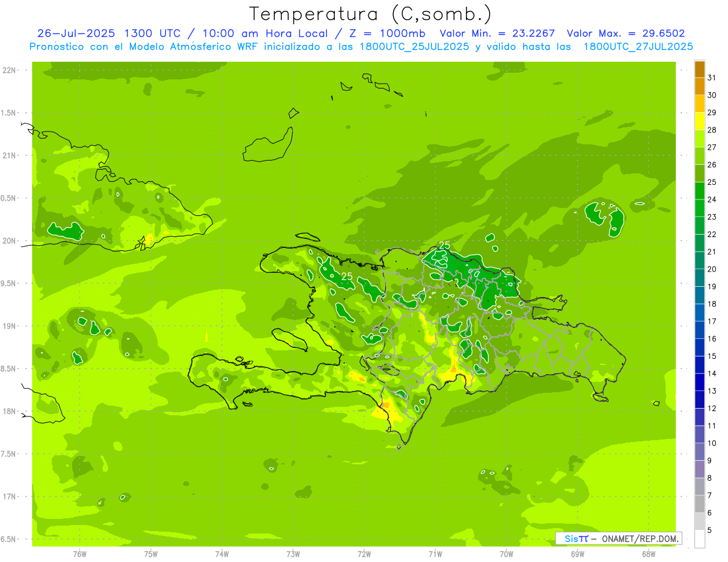Pick the brown swatch above 31 in legend
This screenshot has height=562, width=728.
(699, 69)
